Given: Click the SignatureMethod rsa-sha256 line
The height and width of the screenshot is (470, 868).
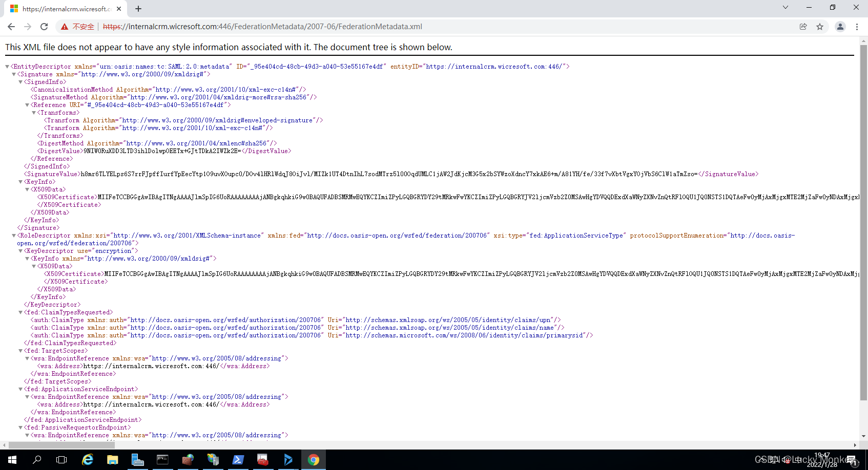Looking at the screenshot, I should point(174,97).
